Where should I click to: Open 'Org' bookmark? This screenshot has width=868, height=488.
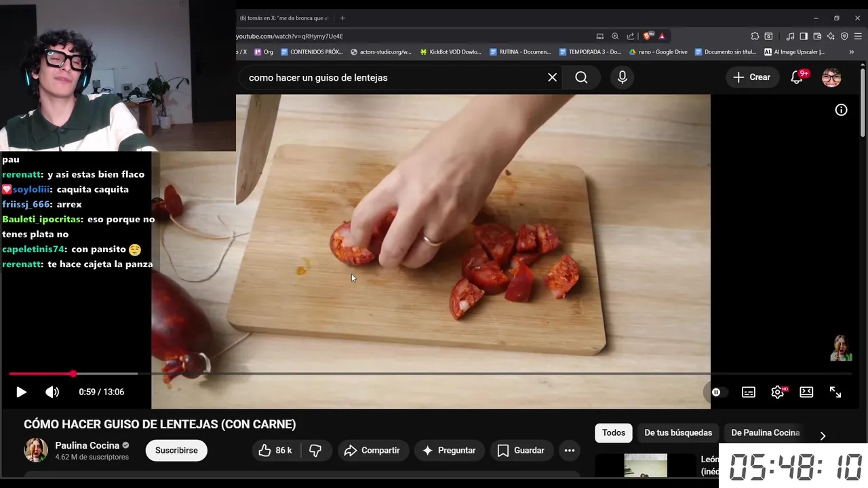[x=264, y=52]
